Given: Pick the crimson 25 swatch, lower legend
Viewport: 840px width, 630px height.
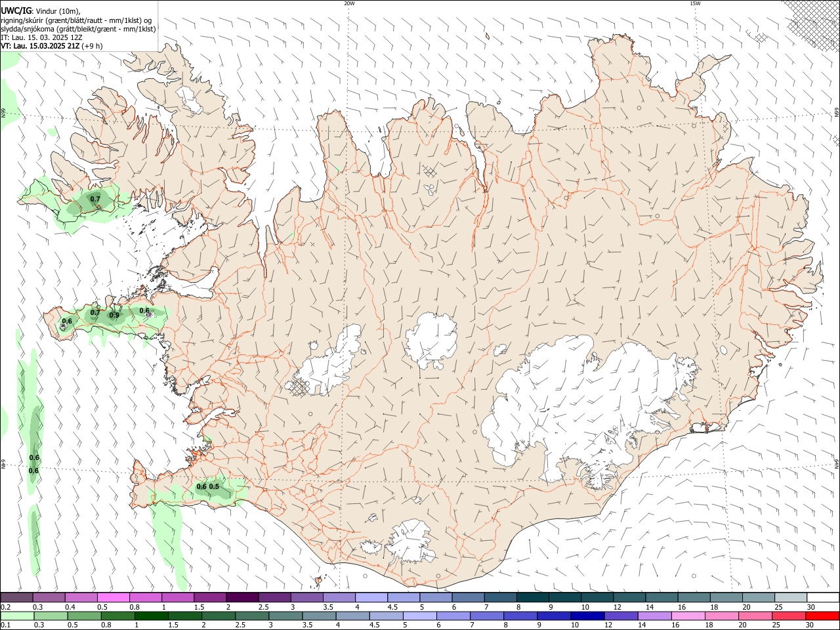Looking at the screenshot, I should (789, 616).
